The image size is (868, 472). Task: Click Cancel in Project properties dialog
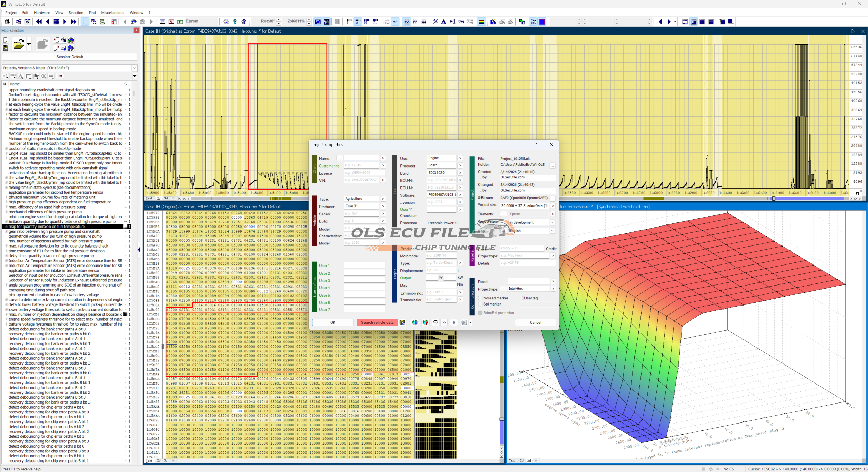click(535, 322)
